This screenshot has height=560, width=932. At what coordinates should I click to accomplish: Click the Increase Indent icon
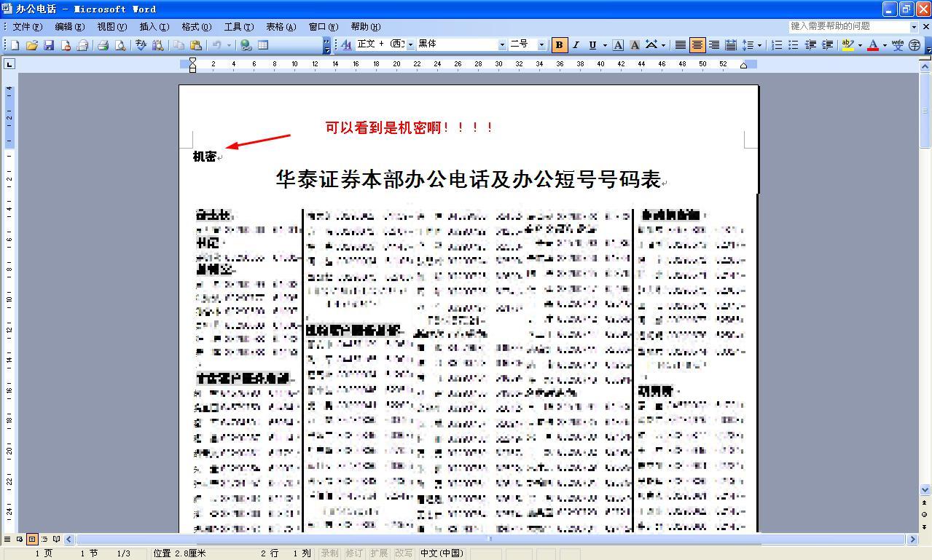(827, 45)
